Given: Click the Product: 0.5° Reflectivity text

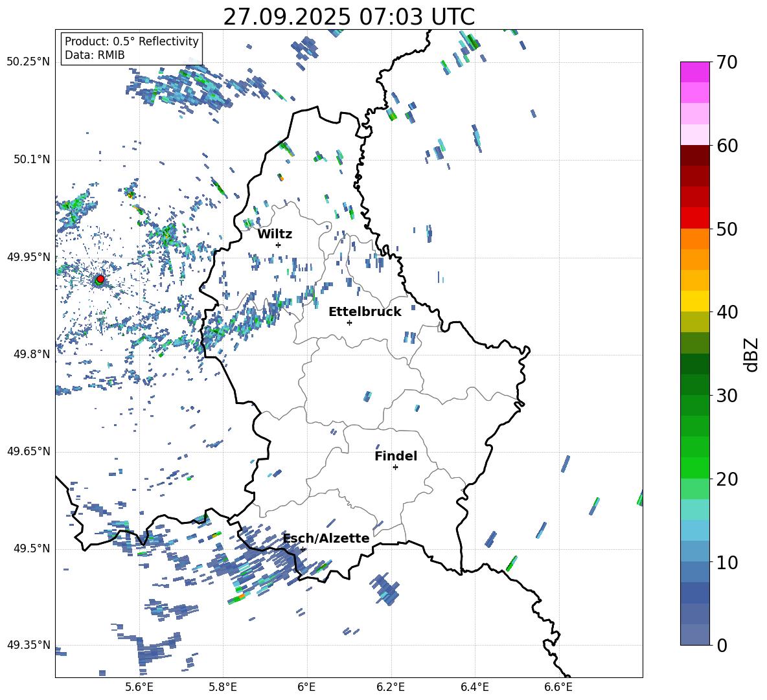Looking at the screenshot, I should coord(132,41).
